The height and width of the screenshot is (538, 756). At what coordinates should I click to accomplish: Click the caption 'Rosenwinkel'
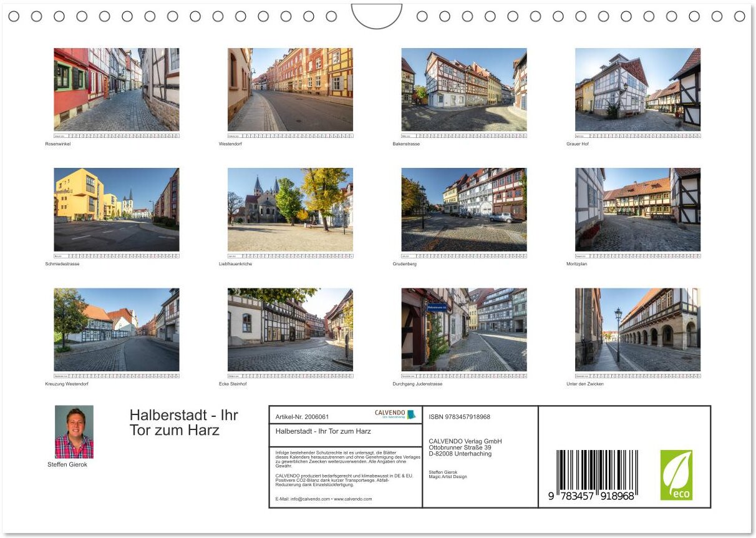(58, 144)
